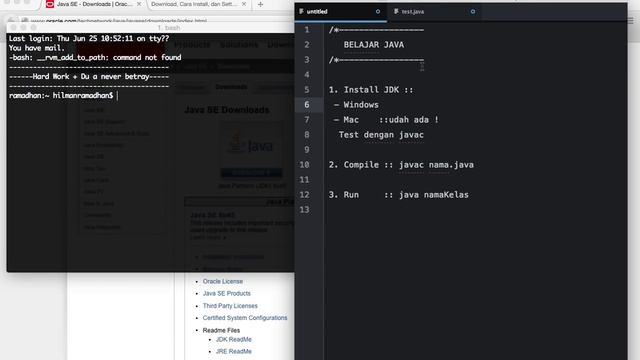Screen dimensions: 640x360
Task: Click the '1. Install JDK ::' line
Action: click(x=371, y=90)
